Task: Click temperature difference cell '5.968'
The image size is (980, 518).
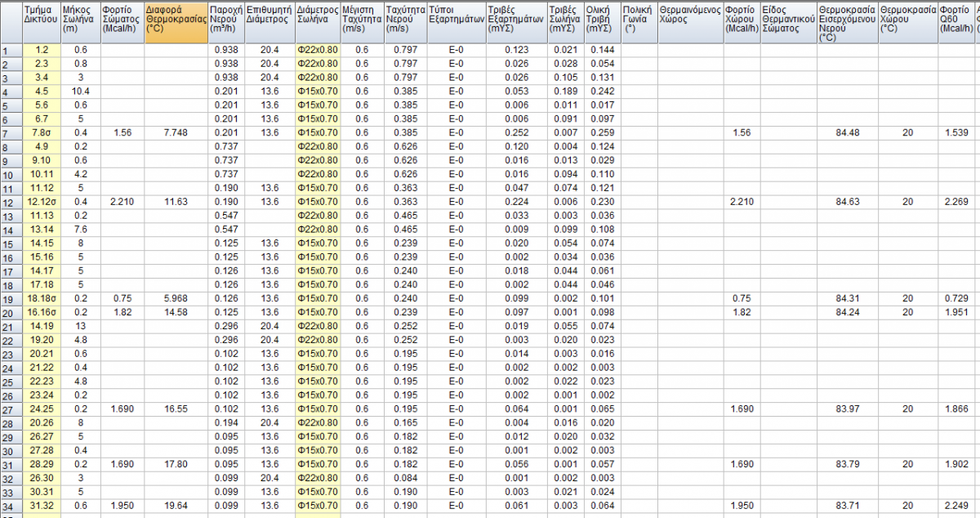Action: coord(176,298)
